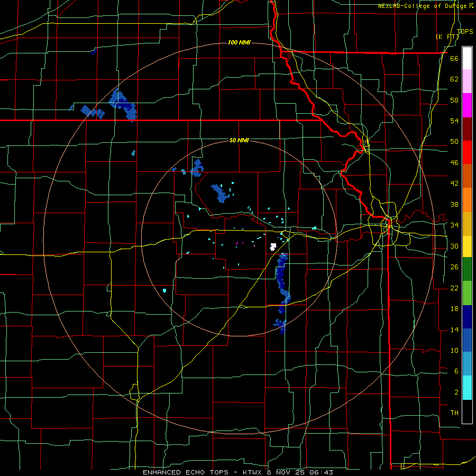Pick the light blue legend swatch beside 6
Screen dimensions: 476x476
[467, 364]
